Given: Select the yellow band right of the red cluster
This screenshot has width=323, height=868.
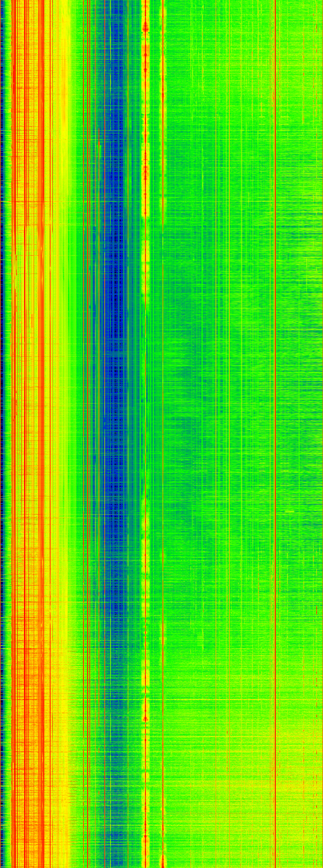Looking at the screenshot, I should tap(62, 101).
